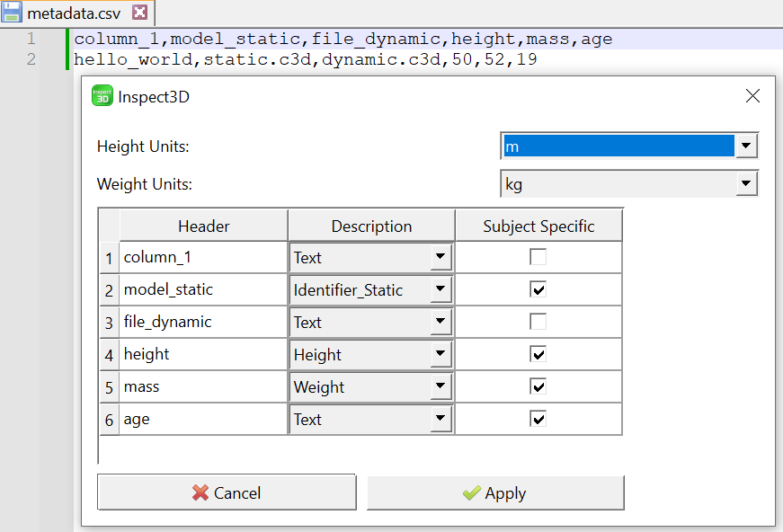Click the Cancel button
Screen dimensions: 783x532
pyautogui.click(x=227, y=492)
